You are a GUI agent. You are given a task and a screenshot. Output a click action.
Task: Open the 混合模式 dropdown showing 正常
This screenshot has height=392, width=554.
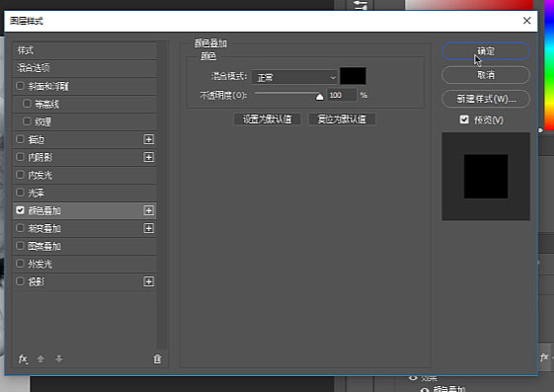click(294, 77)
